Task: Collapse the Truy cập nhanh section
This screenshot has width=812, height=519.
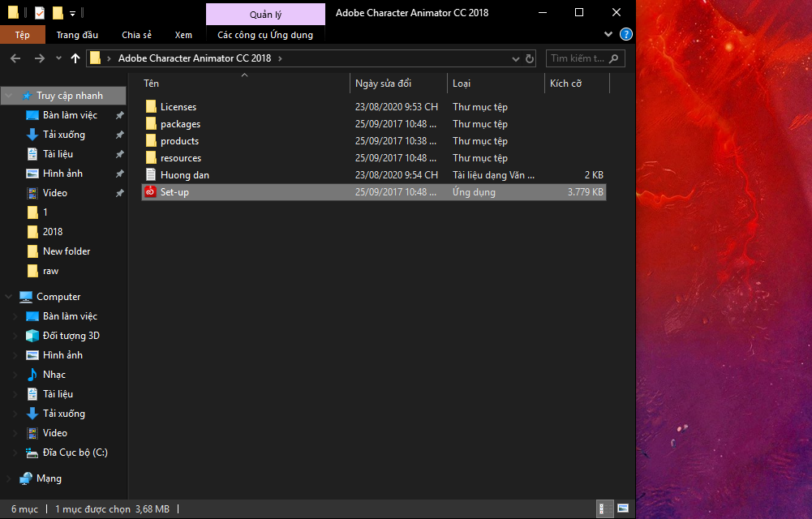Action: (x=9, y=96)
